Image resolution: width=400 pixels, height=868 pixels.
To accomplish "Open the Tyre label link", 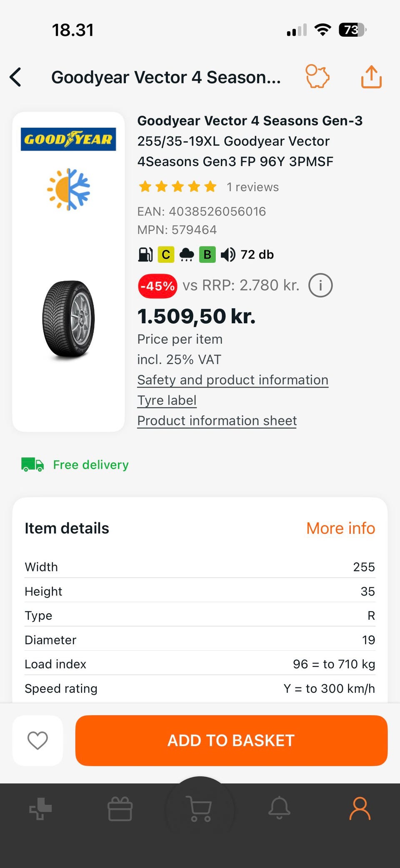I will coord(167,400).
